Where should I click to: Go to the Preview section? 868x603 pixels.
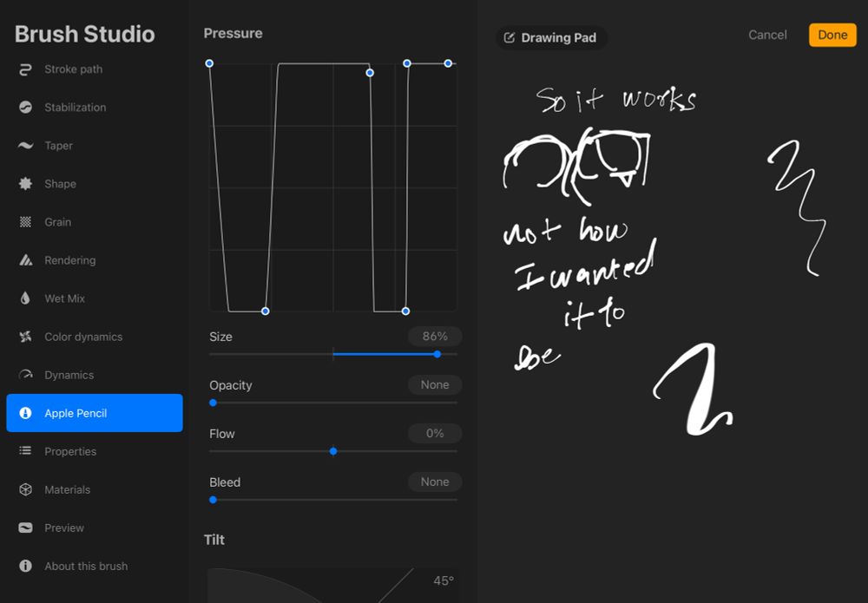(94, 528)
